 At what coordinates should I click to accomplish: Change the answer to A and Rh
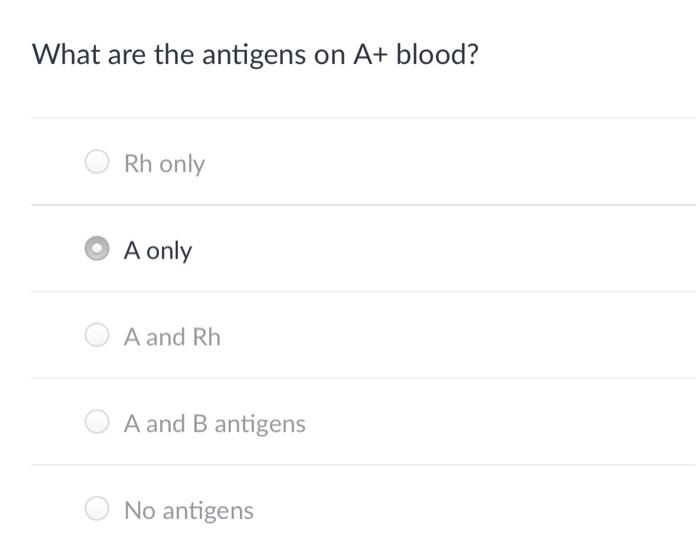97,335
